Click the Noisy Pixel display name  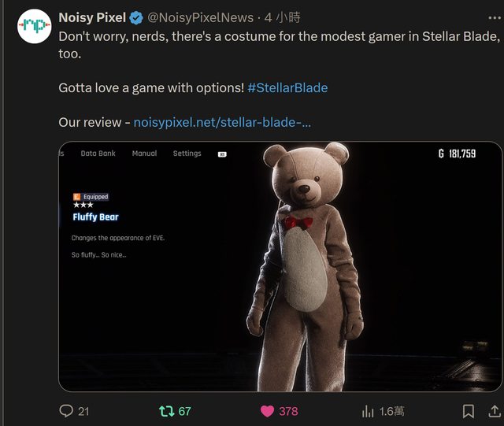point(92,17)
